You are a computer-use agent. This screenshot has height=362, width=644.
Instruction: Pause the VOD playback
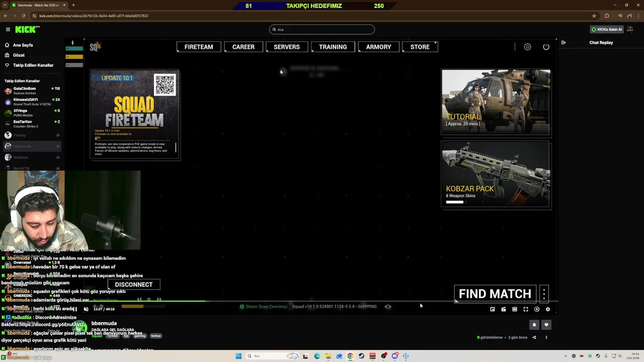coord(76,309)
